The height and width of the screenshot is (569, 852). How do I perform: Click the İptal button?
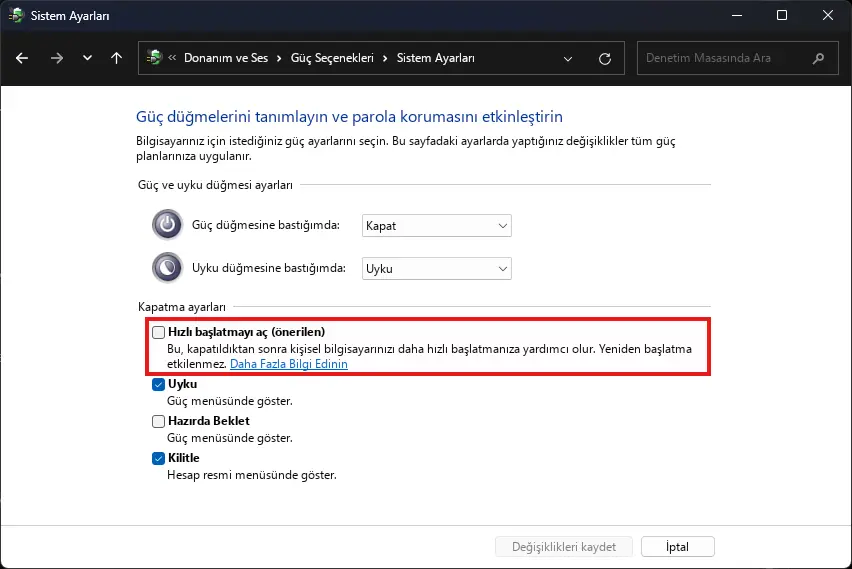678,547
